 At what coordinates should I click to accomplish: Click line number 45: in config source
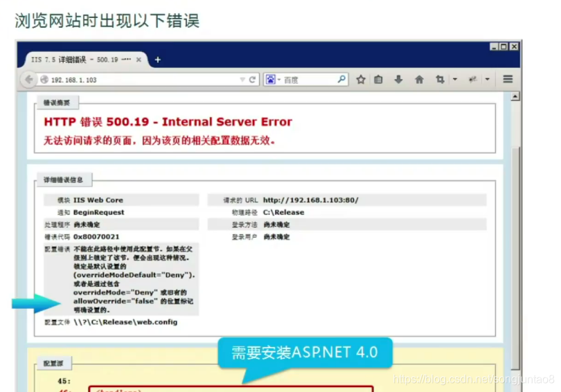click(x=64, y=381)
